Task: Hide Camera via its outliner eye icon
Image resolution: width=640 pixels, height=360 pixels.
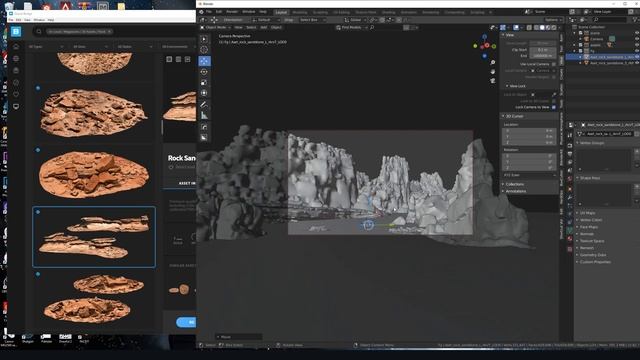Action: [637, 39]
